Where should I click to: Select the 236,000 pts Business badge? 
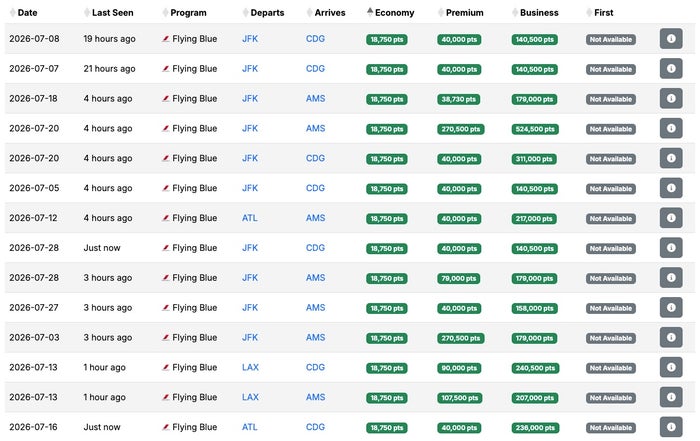(x=535, y=428)
